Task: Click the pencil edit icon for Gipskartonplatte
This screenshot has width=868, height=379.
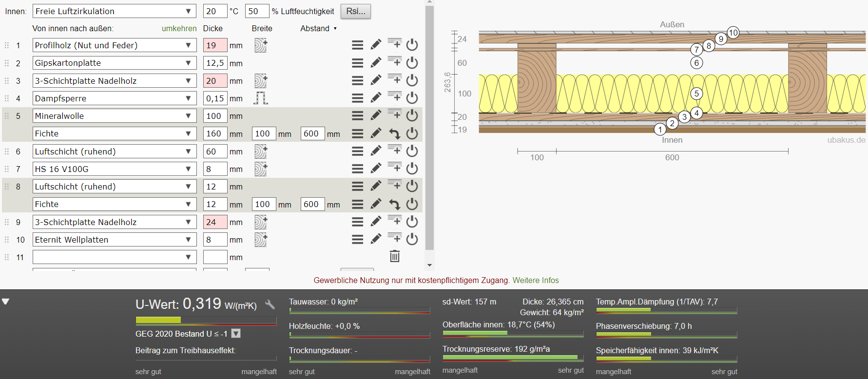Action: [376, 63]
